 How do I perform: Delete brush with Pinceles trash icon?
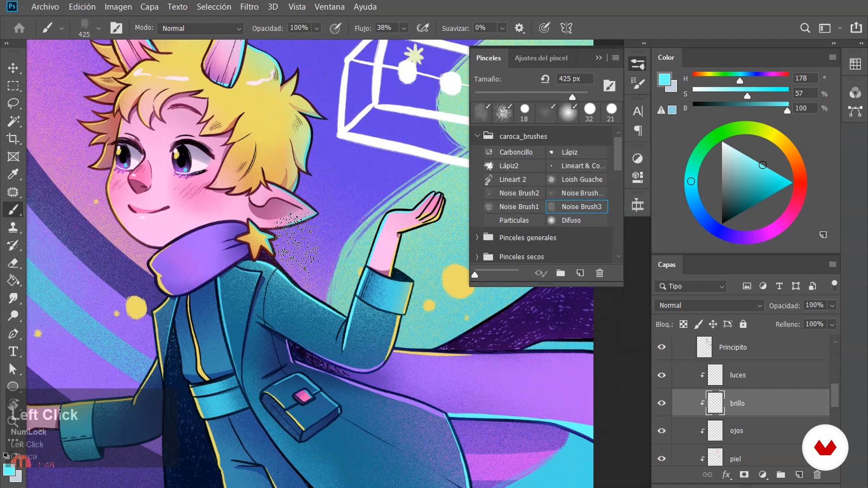click(x=599, y=273)
